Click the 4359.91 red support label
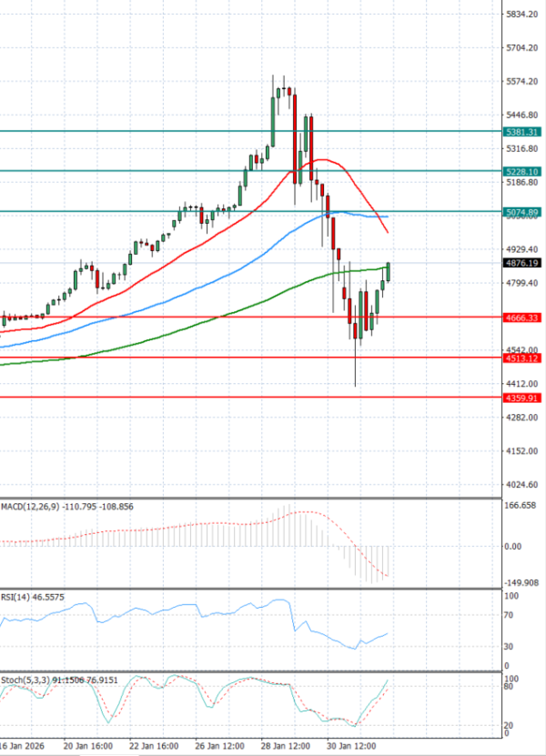546x756 pixels. click(522, 398)
